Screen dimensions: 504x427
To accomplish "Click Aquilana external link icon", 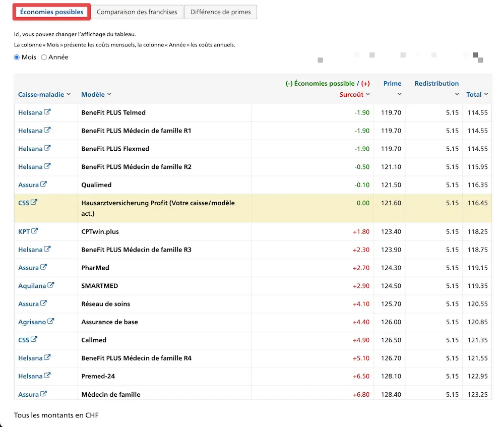I will pos(51,285).
